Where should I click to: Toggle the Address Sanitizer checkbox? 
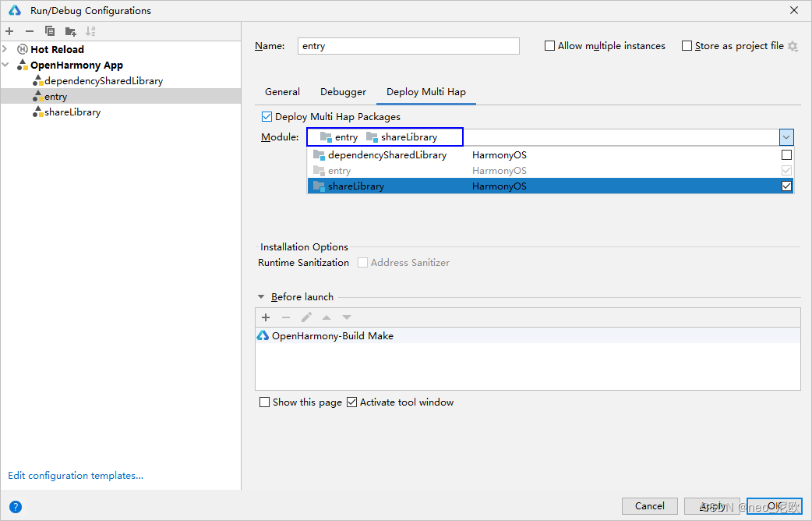[x=362, y=262]
